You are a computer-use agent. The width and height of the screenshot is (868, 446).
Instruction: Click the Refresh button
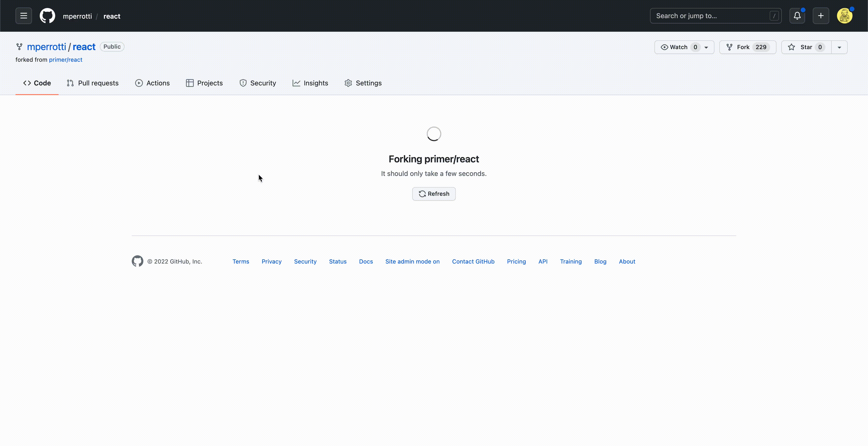click(x=434, y=194)
